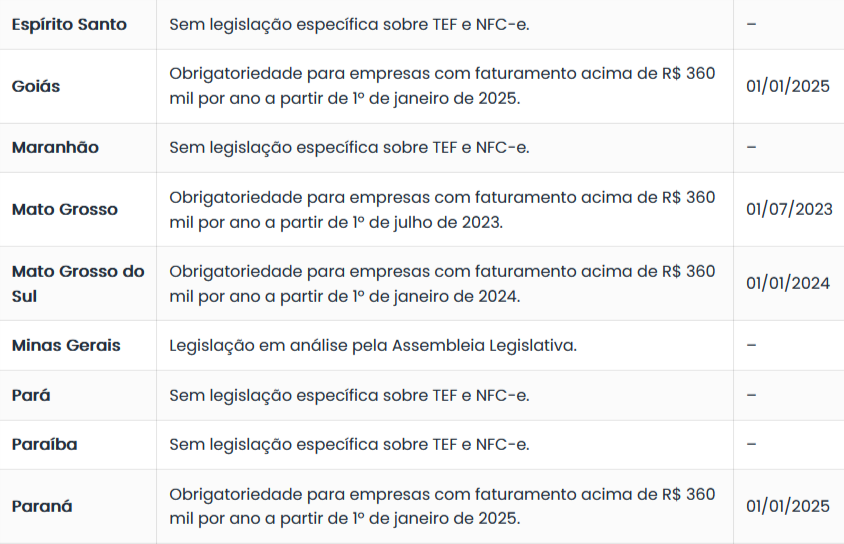Select the 01/01/2025 date in Goiás row

point(788,86)
